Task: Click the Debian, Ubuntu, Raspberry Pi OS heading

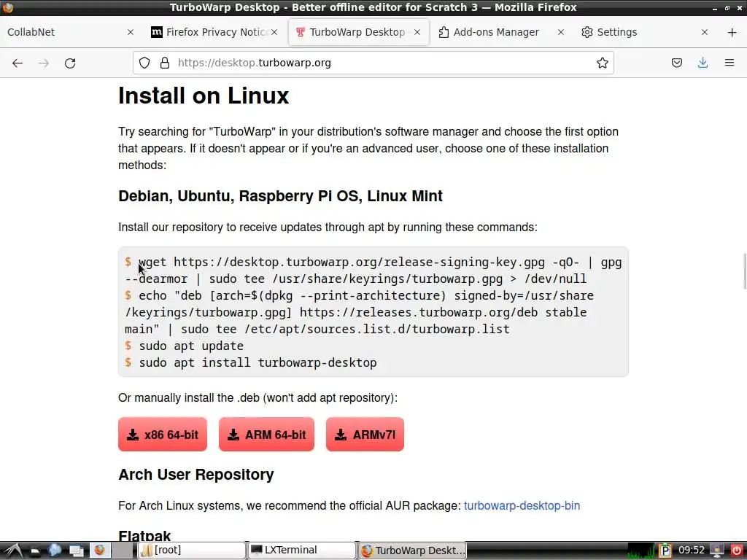Action: tap(280, 195)
